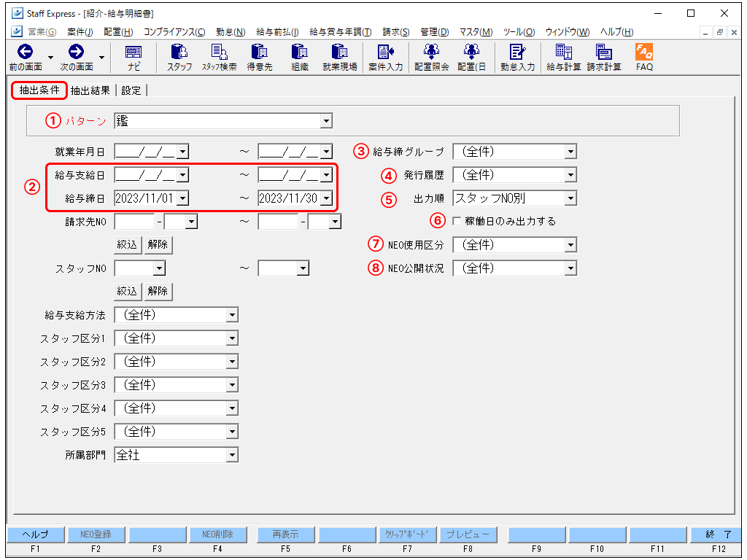Open the 出力順 dropdown
747x560 pixels.
570,198
